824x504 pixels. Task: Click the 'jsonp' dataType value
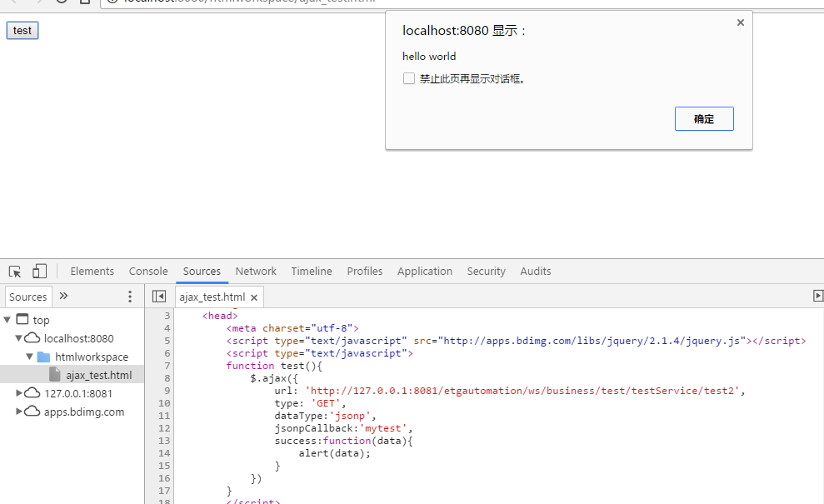[x=350, y=416]
